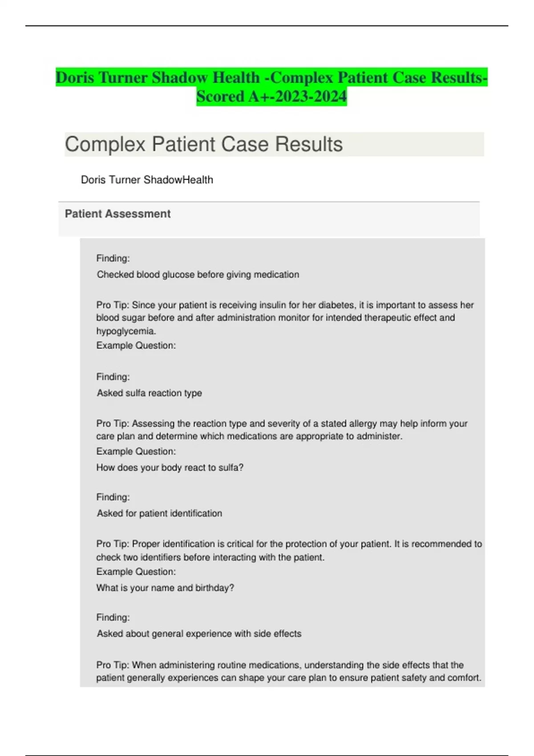The image size is (534, 756).
Task: Click 'What is your name and birthday?'
Action: (x=165, y=588)
